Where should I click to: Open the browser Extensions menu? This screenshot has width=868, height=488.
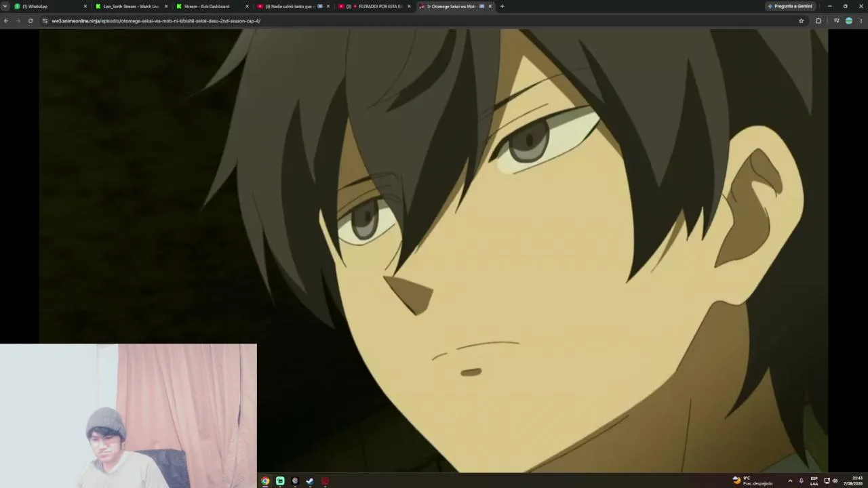[818, 21]
